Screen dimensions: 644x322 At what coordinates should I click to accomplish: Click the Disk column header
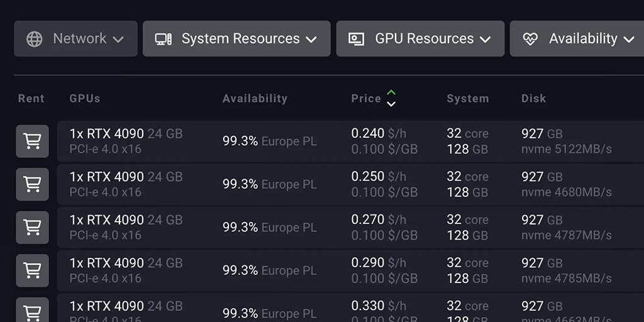click(533, 98)
